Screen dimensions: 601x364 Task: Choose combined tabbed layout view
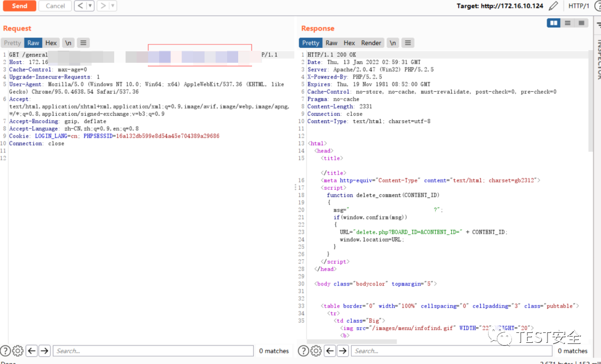(582, 23)
